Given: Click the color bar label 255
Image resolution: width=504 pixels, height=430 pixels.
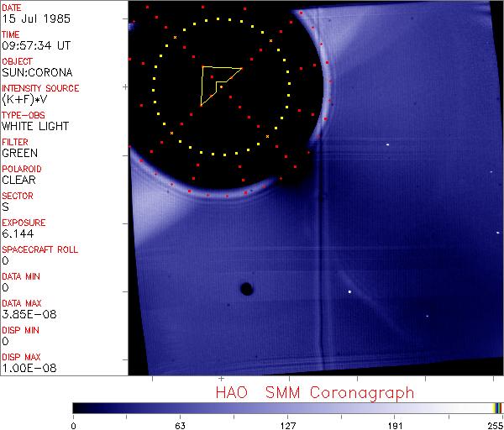Looking at the screenshot, I should pyautogui.click(x=496, y=426).
